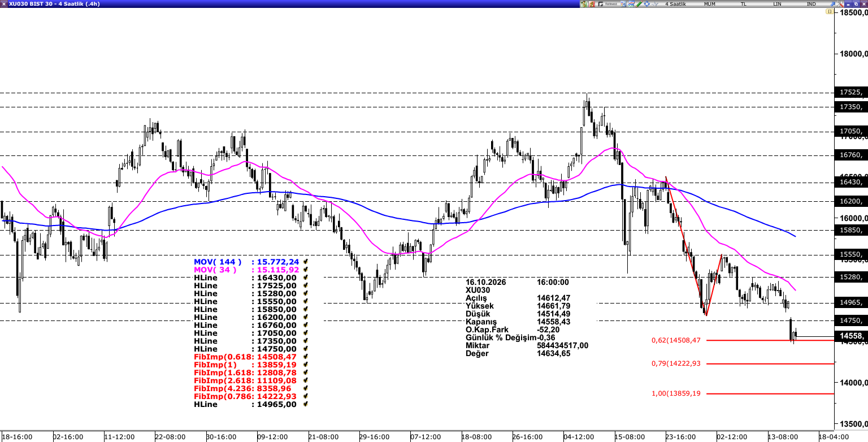The width and height of the screenshot is (868, 442).
Task: Click the FibImp(4.236 legend row
Action: tap(245, 388)
